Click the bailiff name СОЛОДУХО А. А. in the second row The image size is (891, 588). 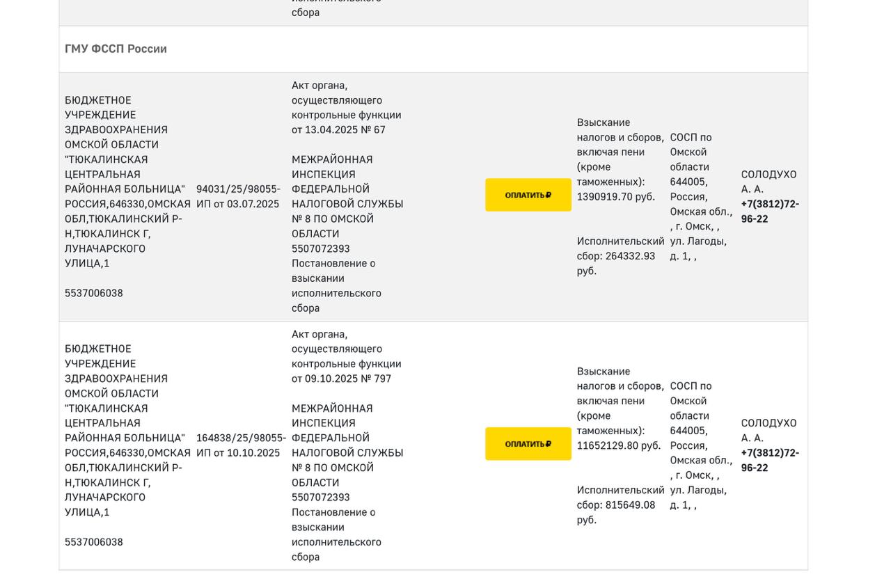pyautogui.click(x=768, y=430)
